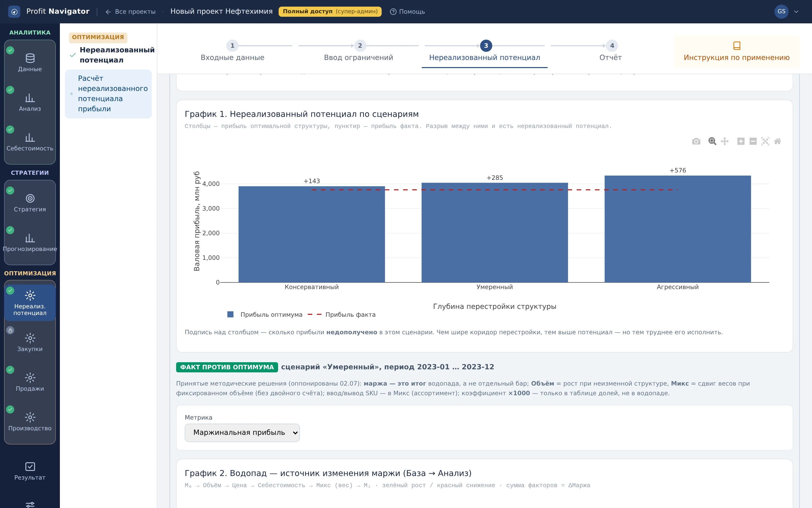Screen dimensions: 812x508
Task: Open Инструкция по применению
Action: 736,52
